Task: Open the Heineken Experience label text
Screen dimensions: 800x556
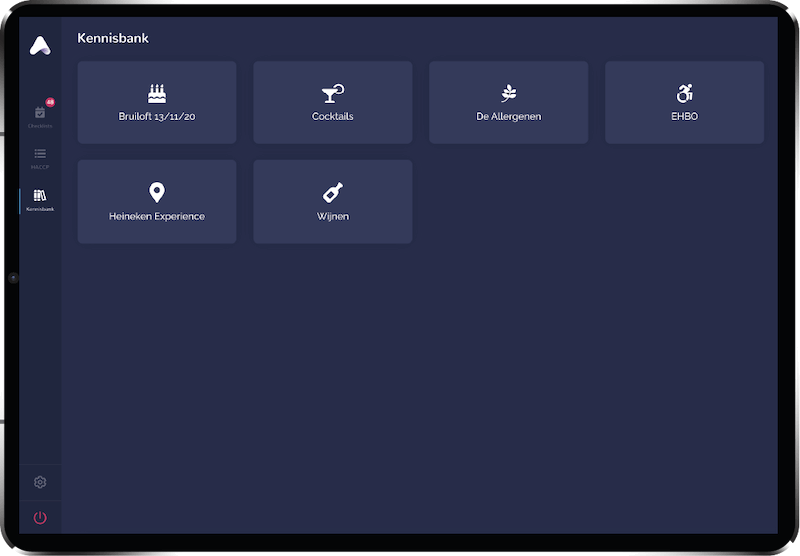Action: [x=157, y=216]
